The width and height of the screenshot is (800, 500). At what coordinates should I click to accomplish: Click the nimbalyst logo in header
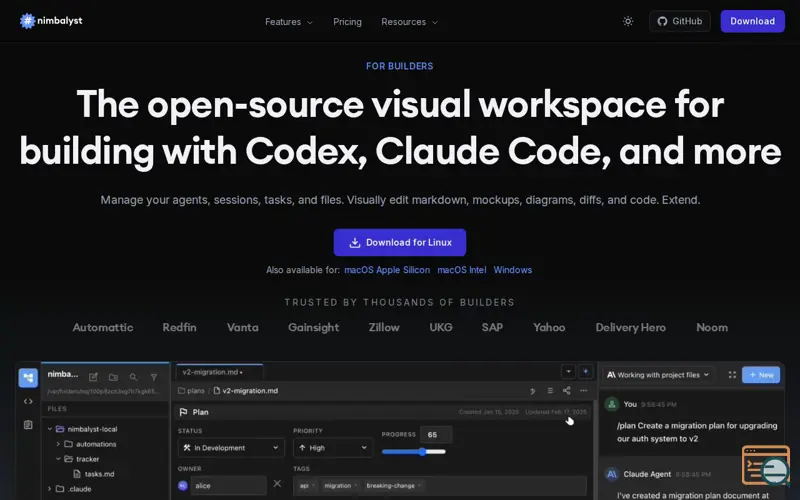coord(51,21)
